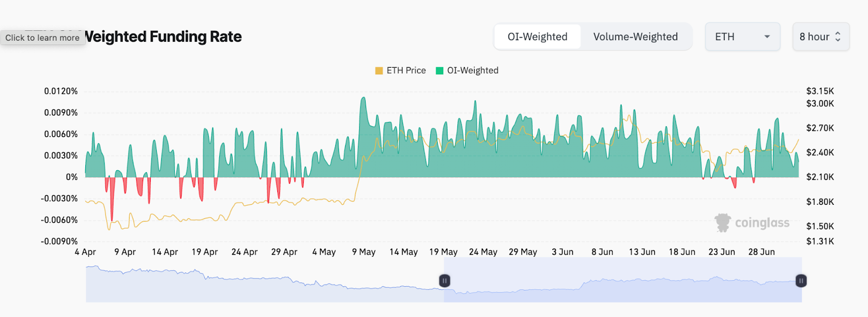The height and width of the screenshot is (317, 868).
Task: Click the Weighted Funding Rate title
Action: pyautogui.click(x=163, y=37)
